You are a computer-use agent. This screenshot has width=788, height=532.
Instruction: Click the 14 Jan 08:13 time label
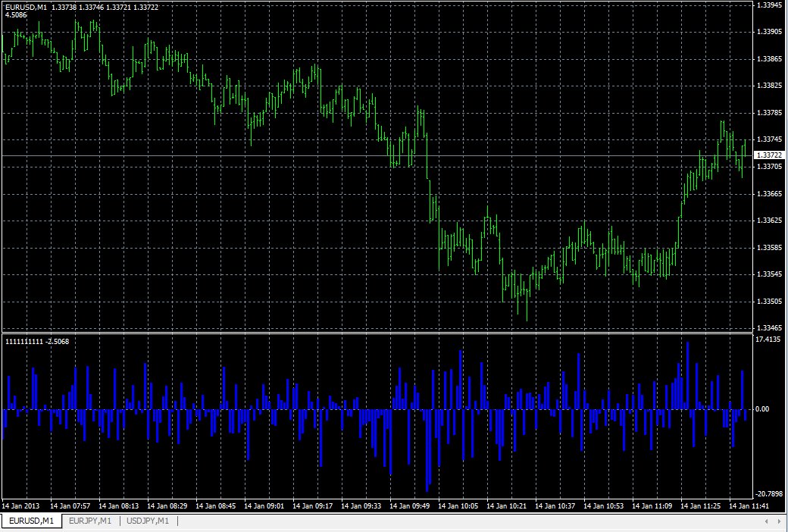click(x=119, y=505)
